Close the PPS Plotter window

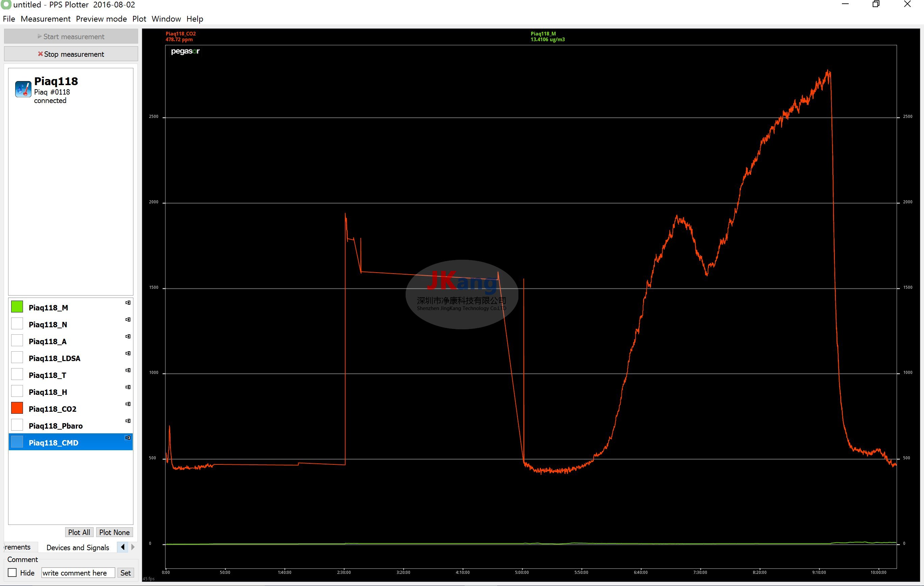(907, 4)
